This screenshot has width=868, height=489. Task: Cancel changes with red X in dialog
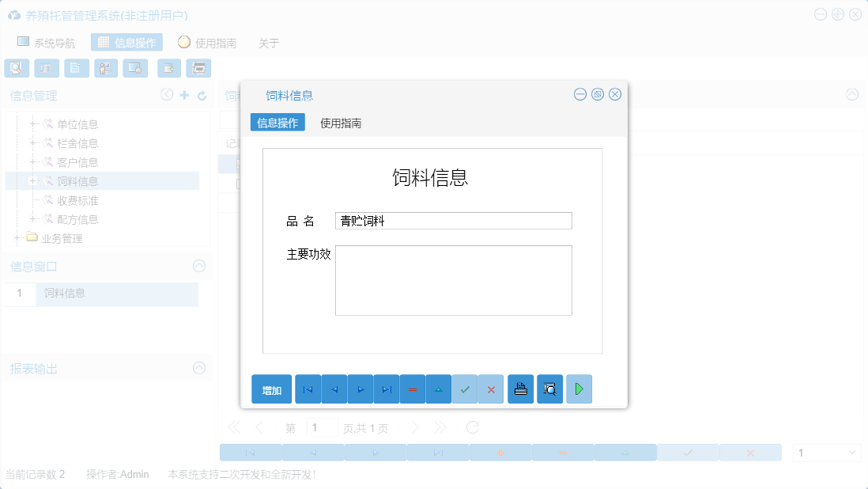tap(491, 389)
